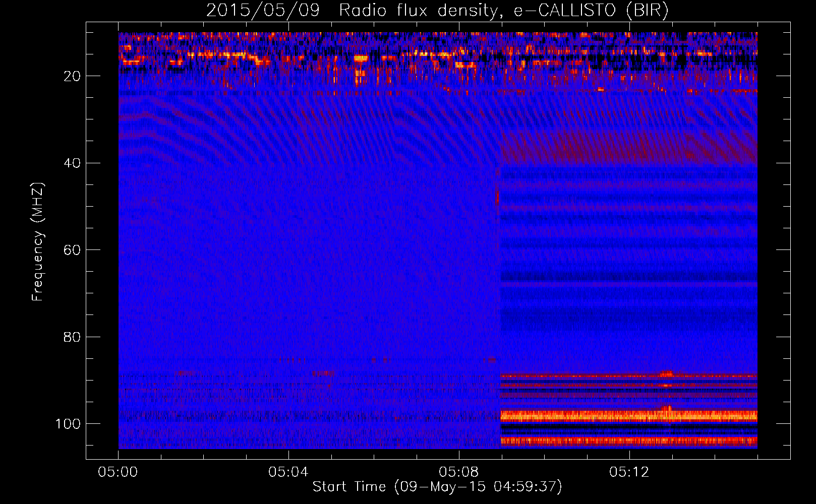Screen dimensions: 816x504
Task: Click the '05:04' time tick label
Action: click(x=288, y=472)
